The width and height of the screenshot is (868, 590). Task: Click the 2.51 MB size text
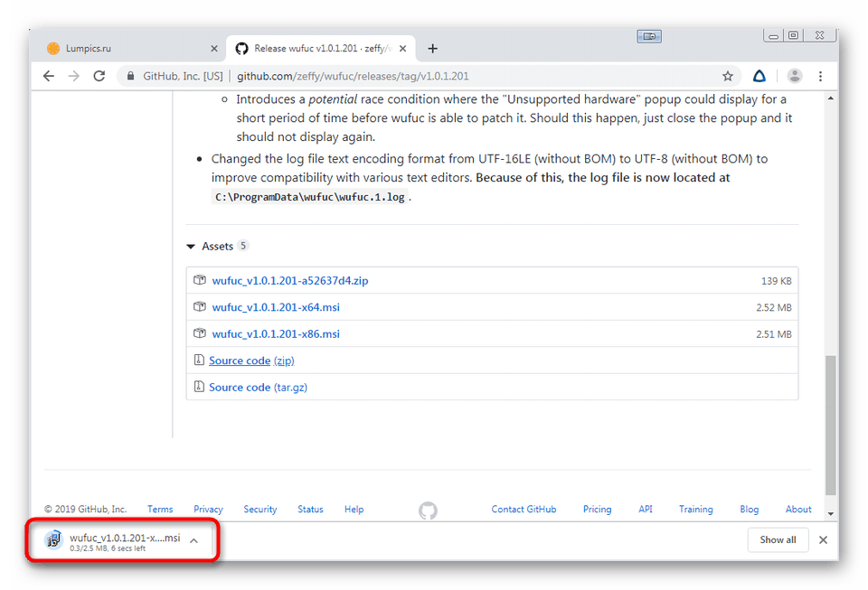click(x=774, y=334)
